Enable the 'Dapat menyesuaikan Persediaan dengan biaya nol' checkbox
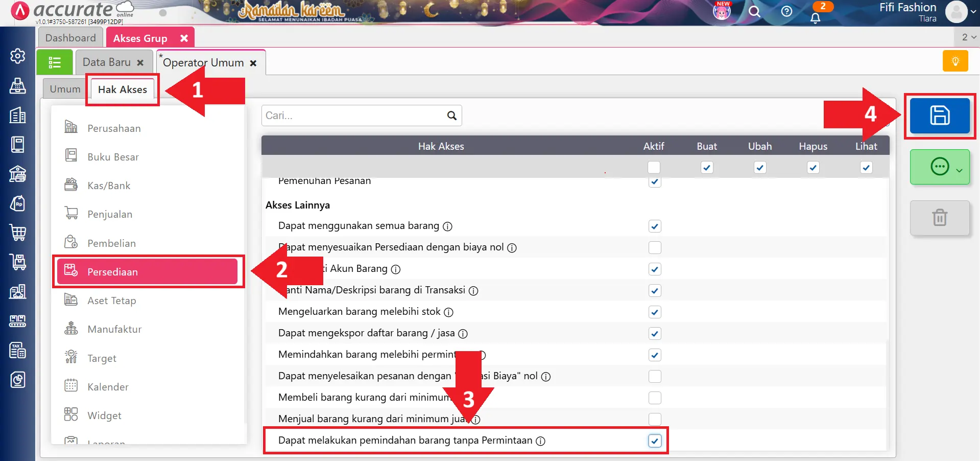 tap(654, 247)
